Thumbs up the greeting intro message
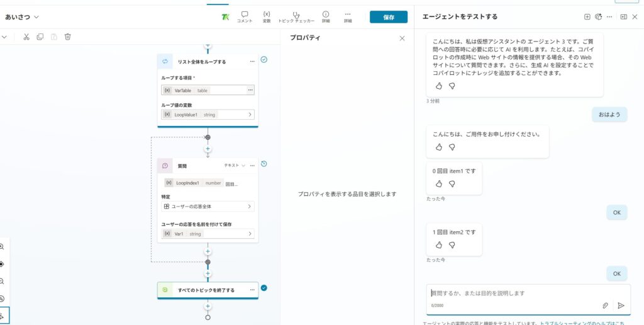Screen dimensions: 644x325 (x=439, y=86)
